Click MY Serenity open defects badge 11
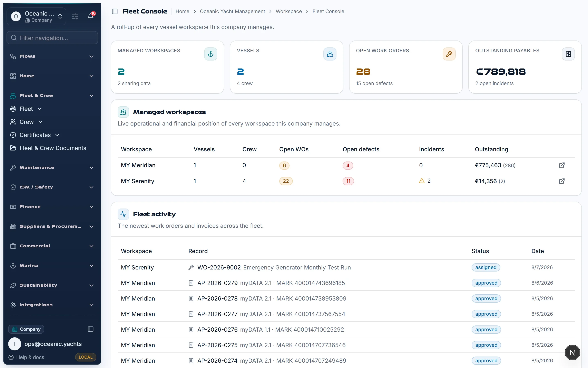 [348, 181]
